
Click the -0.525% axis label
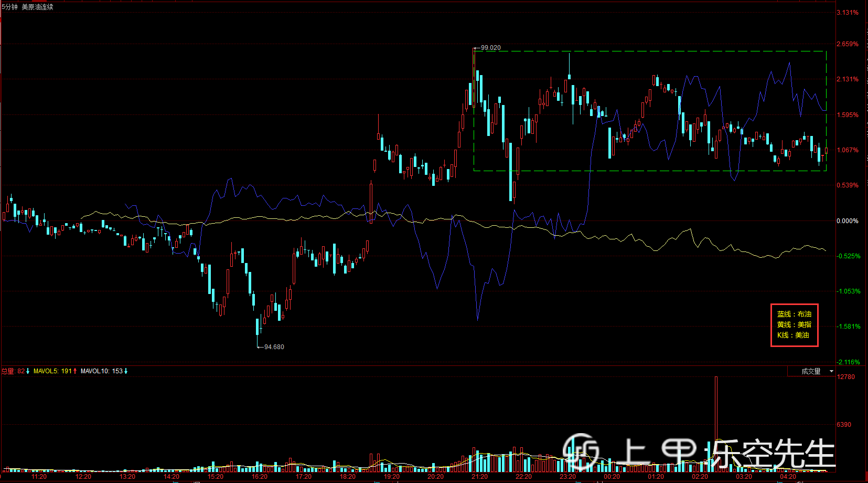(849, 256)
